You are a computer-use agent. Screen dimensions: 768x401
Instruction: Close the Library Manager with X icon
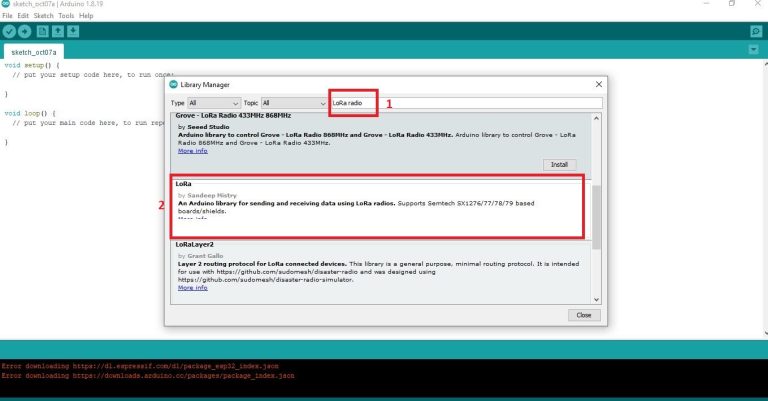pos(598,85)
